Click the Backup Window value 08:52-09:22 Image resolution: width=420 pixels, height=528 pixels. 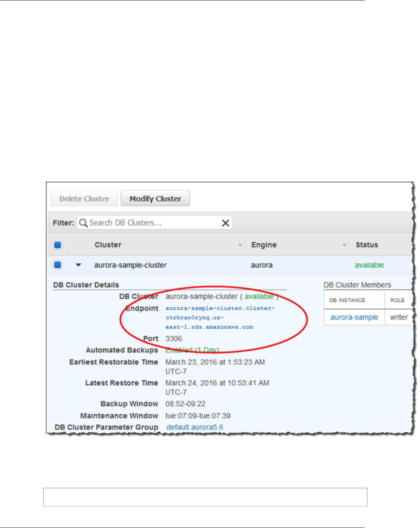[x=185, y=404]
